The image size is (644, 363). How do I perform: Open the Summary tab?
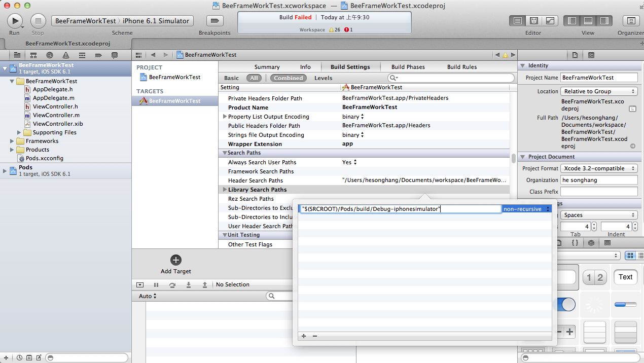click(267, 67)
